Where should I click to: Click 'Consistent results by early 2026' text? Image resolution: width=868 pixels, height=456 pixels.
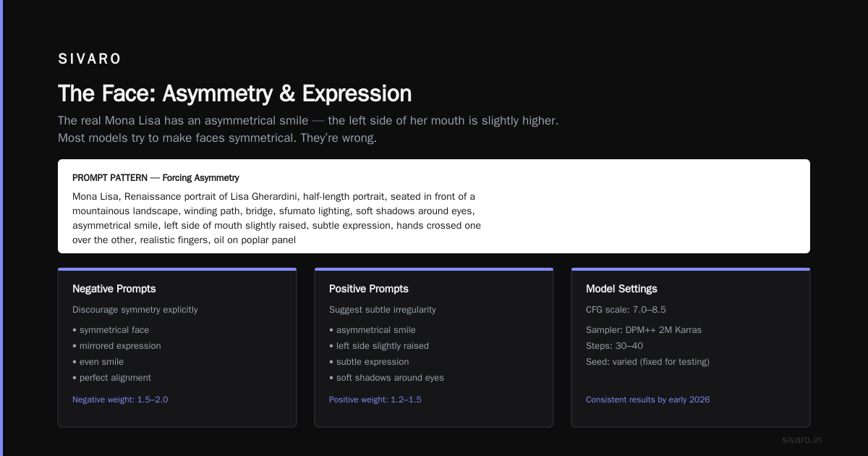[x=648, y=400]
